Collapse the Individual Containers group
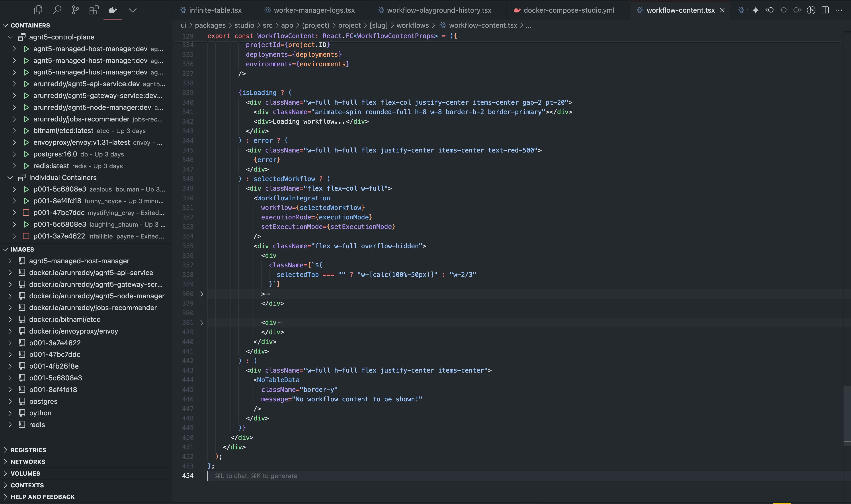Image resolution: width=851 pixels, height=504 pixels. click(x=10, y=178)
